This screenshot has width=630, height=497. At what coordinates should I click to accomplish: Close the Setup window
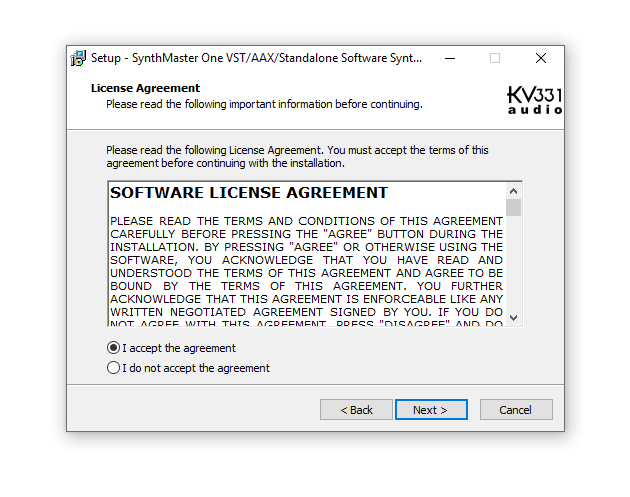coord(541,58)
